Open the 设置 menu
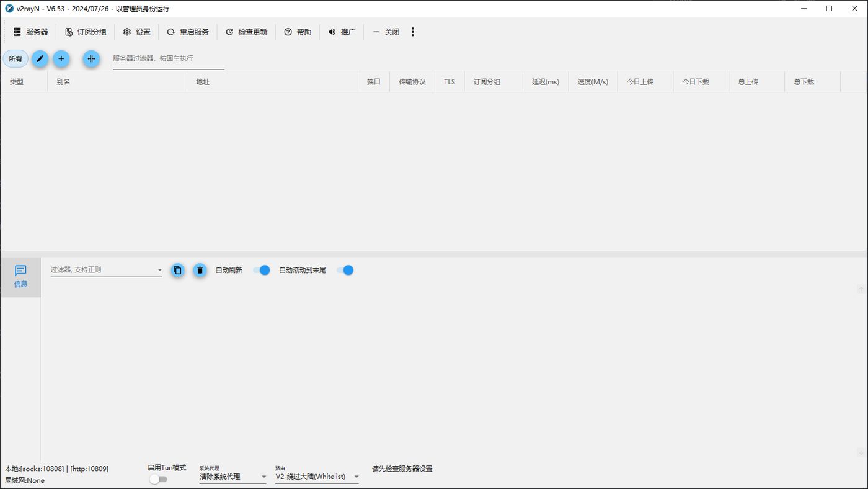This screenshot has height=489, width=868. (x=137, y=32)
